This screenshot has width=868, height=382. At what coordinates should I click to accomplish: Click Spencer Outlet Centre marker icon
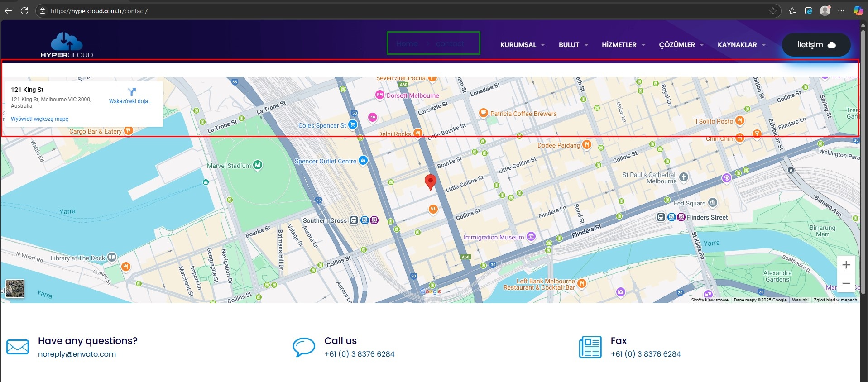(x=363, y=161)
